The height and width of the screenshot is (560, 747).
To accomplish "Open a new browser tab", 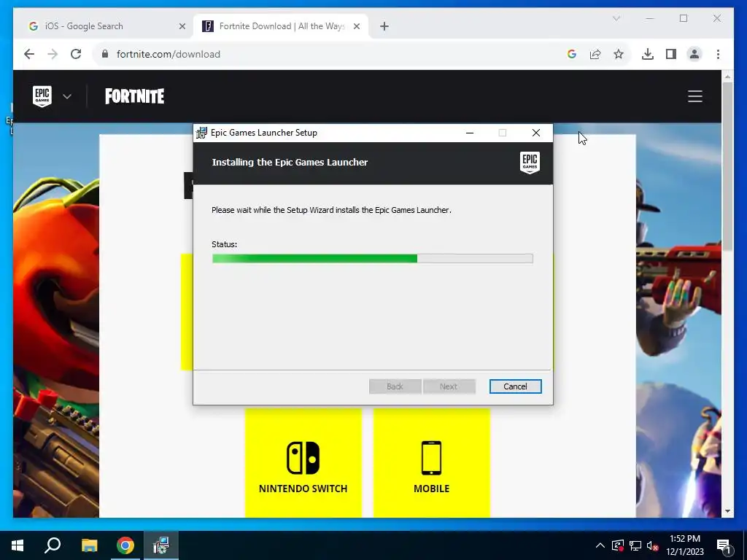I will pos(384,26).
